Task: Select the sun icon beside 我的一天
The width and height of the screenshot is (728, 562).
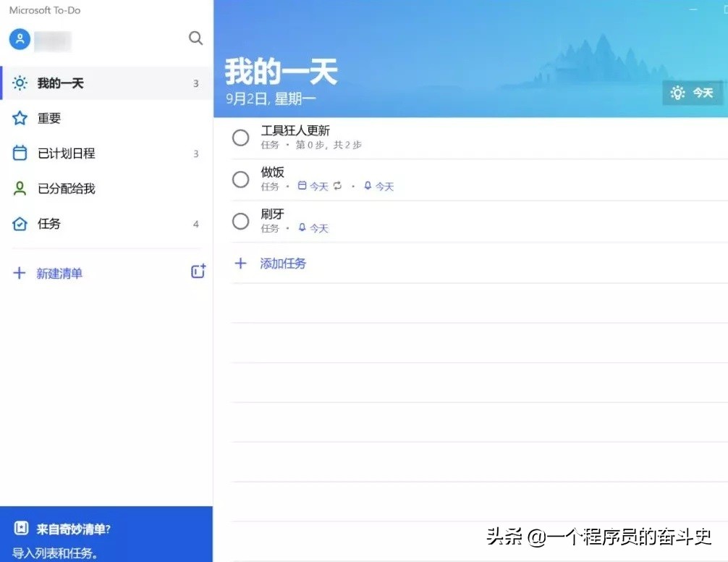Action: click(x=20, y=83)
